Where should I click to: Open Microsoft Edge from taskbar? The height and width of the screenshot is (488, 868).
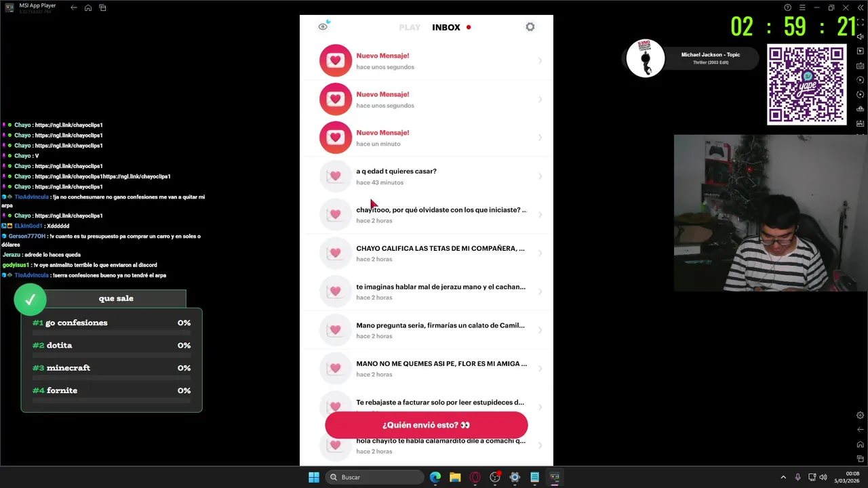click(x=435, y=477)
